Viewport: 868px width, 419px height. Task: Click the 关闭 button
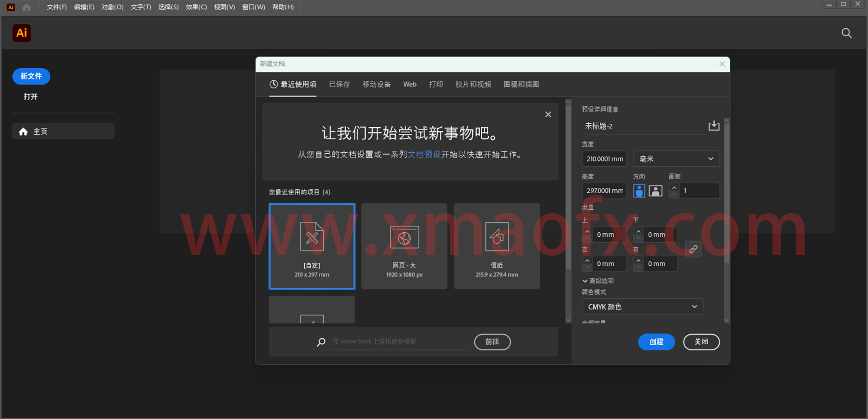701,342
